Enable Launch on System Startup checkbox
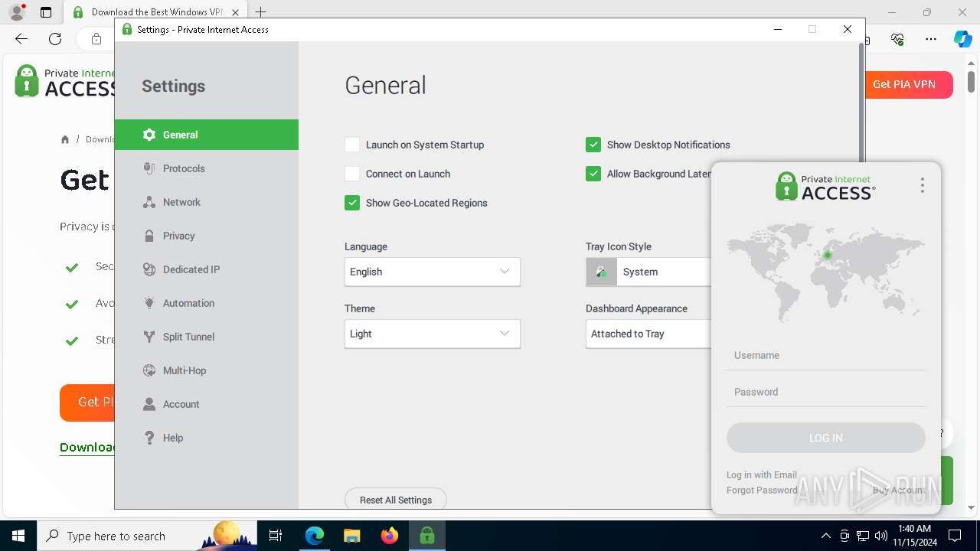Viewport: 980px width, 551px height. click(352, 145)
